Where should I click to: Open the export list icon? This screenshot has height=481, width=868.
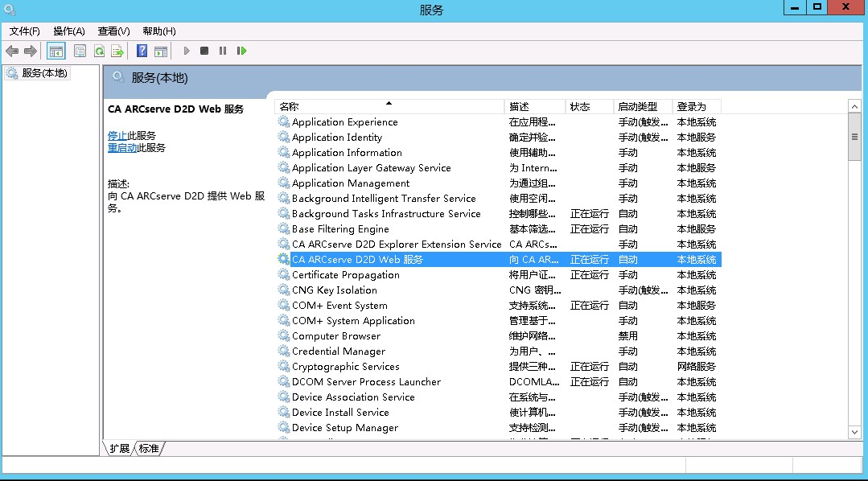point(118,51)
